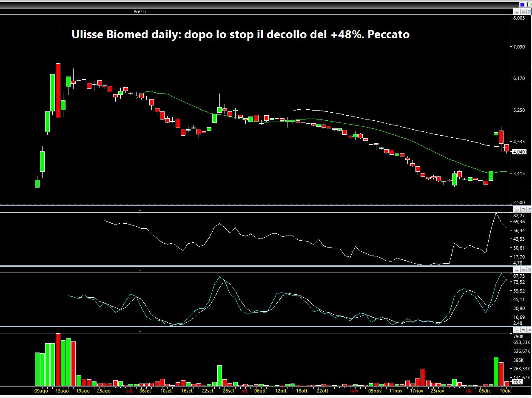Click the blue square icon in the top bar
The height and width of the screenshot is (398, 532).
[x=522, y=4]
